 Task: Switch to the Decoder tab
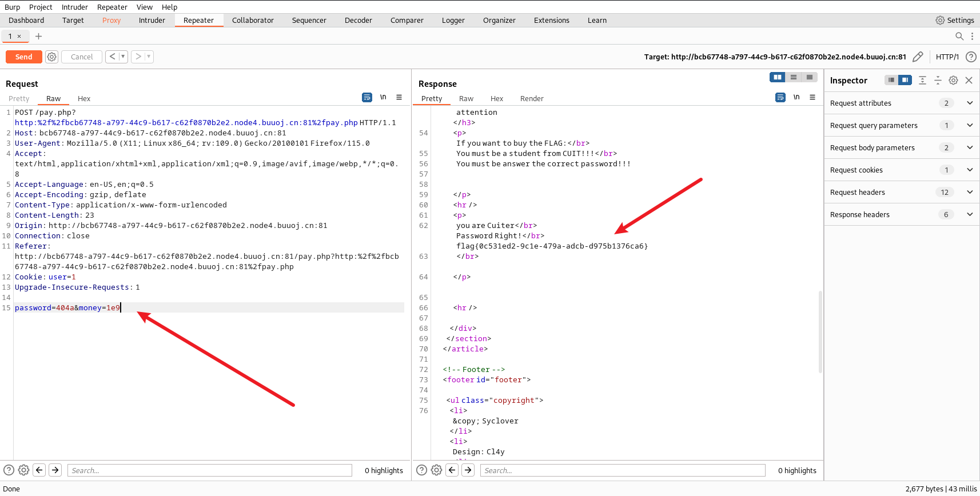(358, 20)
